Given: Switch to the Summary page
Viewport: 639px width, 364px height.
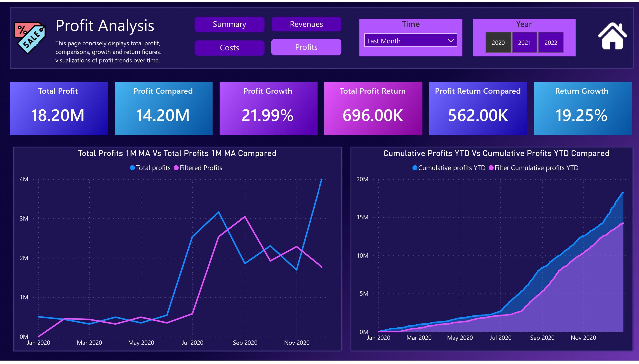Looking at the screenshot, I should tap(229, 24).
